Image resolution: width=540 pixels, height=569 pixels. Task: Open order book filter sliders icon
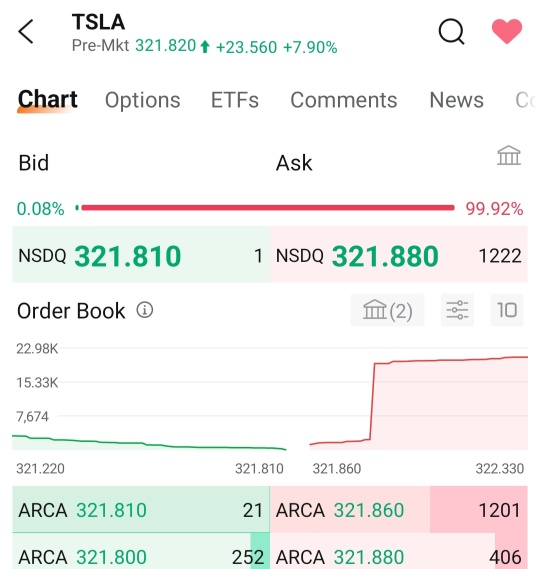pyautogui.click(x=457, y=310)
